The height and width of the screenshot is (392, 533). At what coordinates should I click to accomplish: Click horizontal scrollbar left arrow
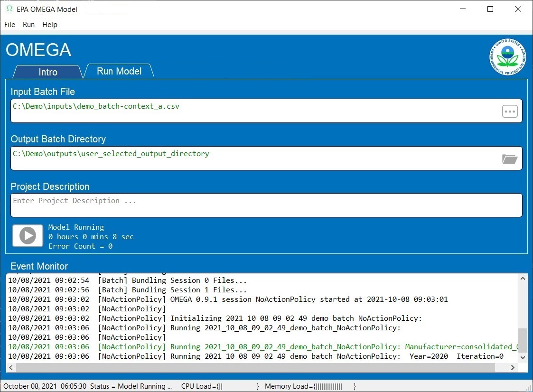[11, 367]
